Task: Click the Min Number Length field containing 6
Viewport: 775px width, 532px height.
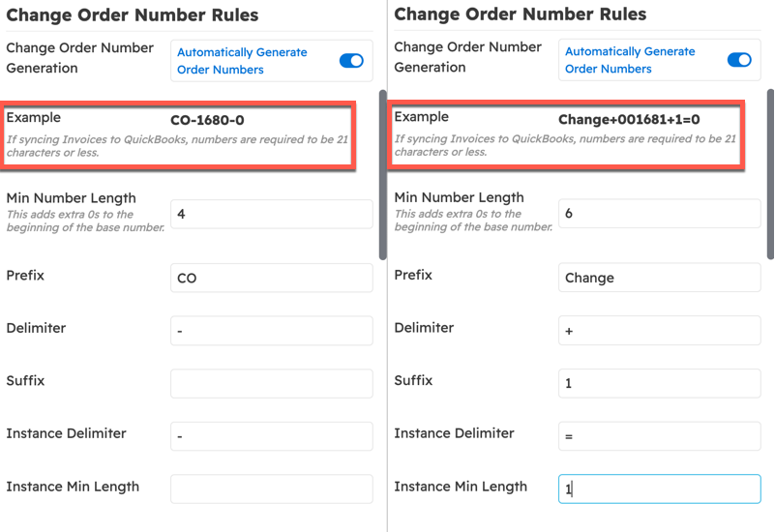Action: (659, 213)
